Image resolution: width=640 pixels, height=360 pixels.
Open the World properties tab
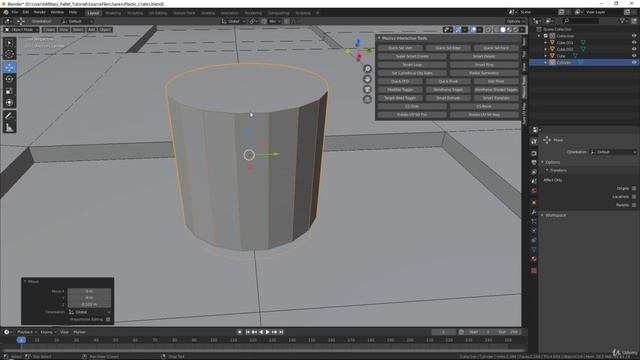click(534, 191)
